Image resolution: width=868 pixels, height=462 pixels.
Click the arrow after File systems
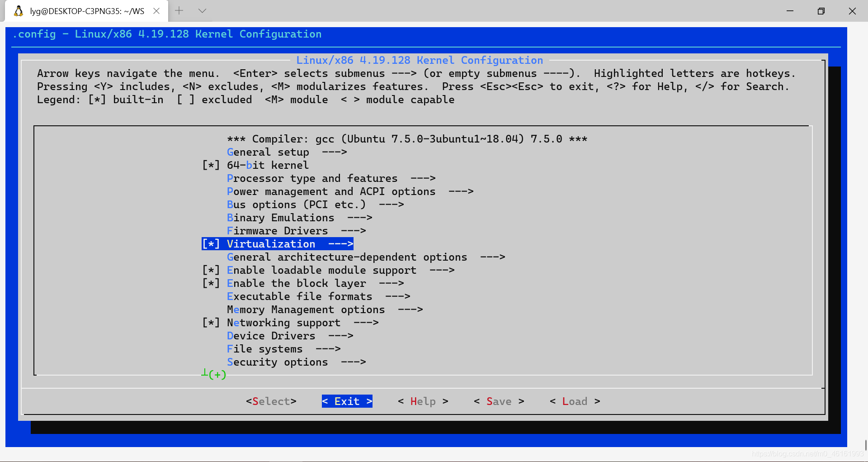coord(328,349)
